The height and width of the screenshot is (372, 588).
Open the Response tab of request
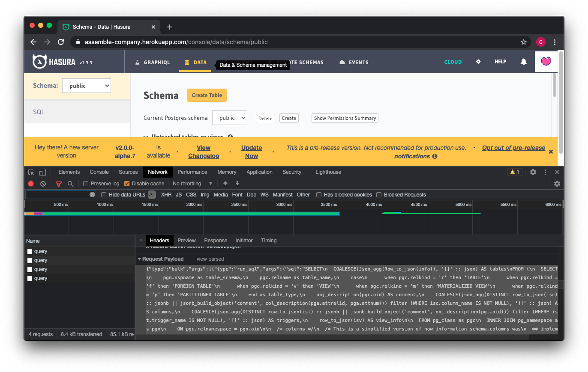pyautogui.click(x=216, y=241)
